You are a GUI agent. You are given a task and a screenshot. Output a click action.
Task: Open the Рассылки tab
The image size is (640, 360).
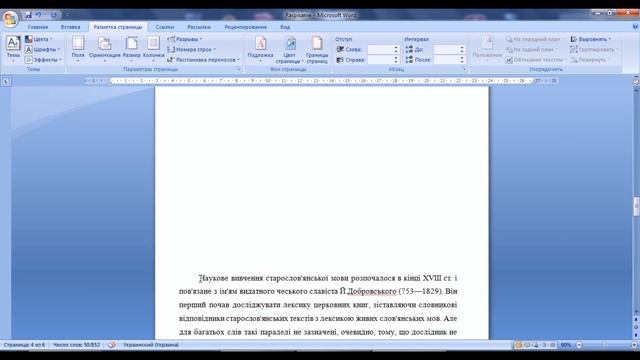[199, 27]
